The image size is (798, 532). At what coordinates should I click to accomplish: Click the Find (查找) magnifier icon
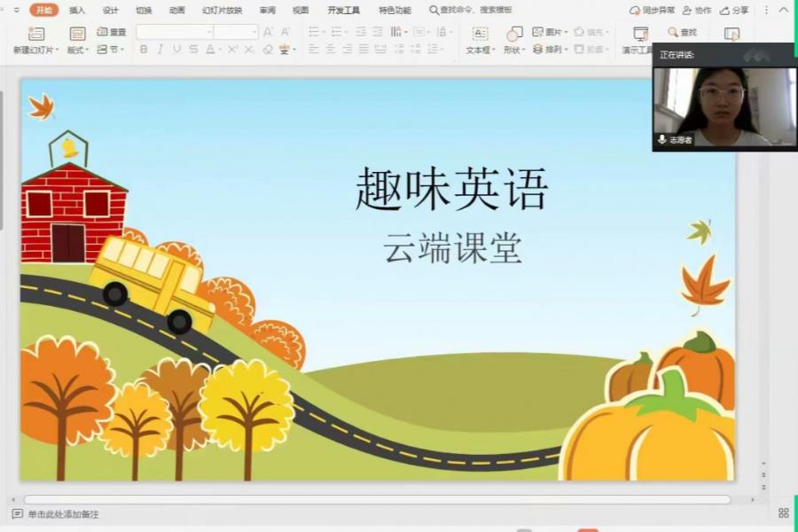(673, 32)
